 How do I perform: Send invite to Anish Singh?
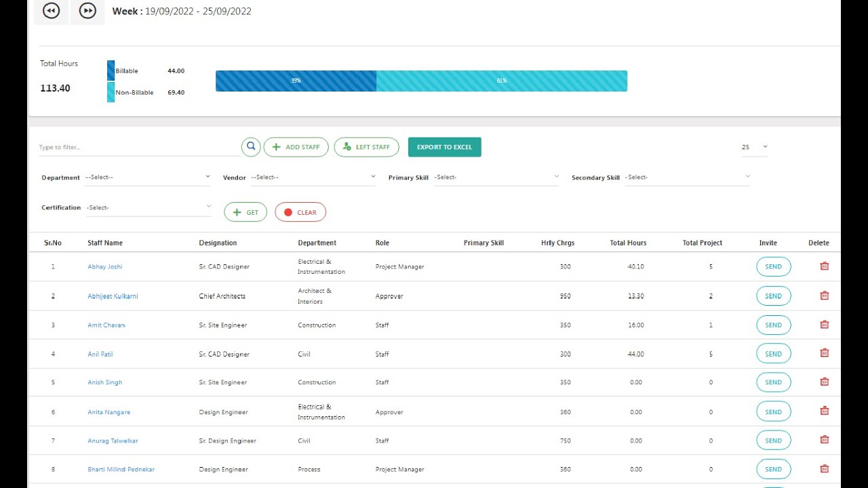pyautogui.click(x=774, y=382)
